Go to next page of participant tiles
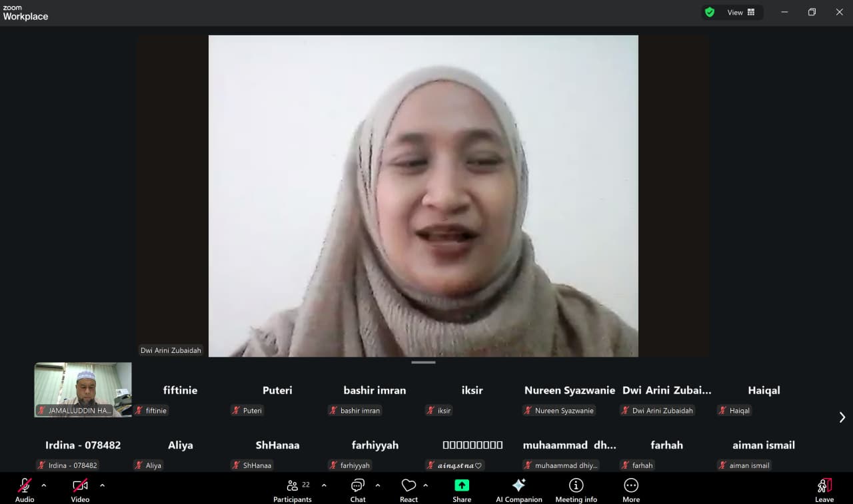This screenshot has height=504, width=853. pyautogui.click(x=842, y=417)
